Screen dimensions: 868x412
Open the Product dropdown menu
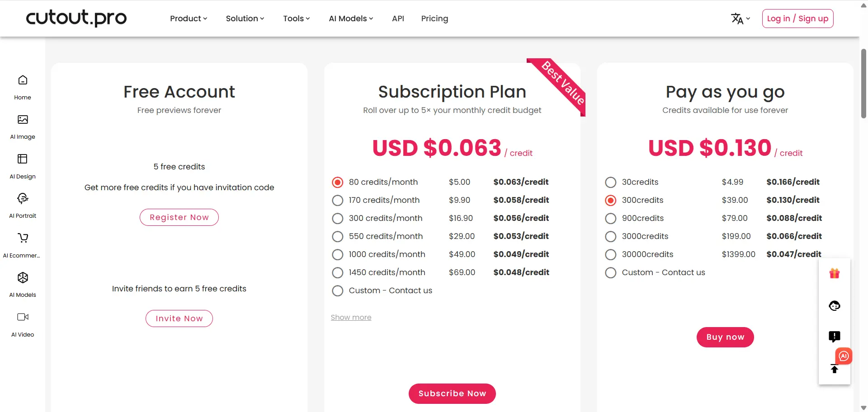(188, 19)
